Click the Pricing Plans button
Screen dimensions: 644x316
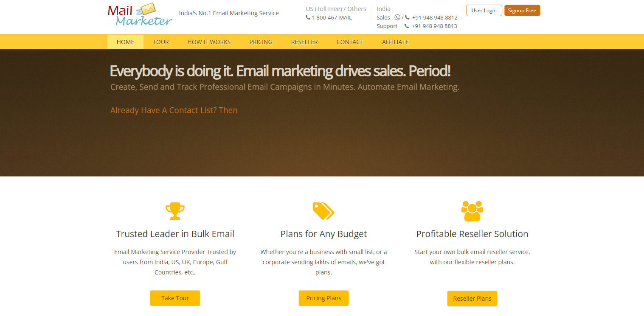coord(323,298)
